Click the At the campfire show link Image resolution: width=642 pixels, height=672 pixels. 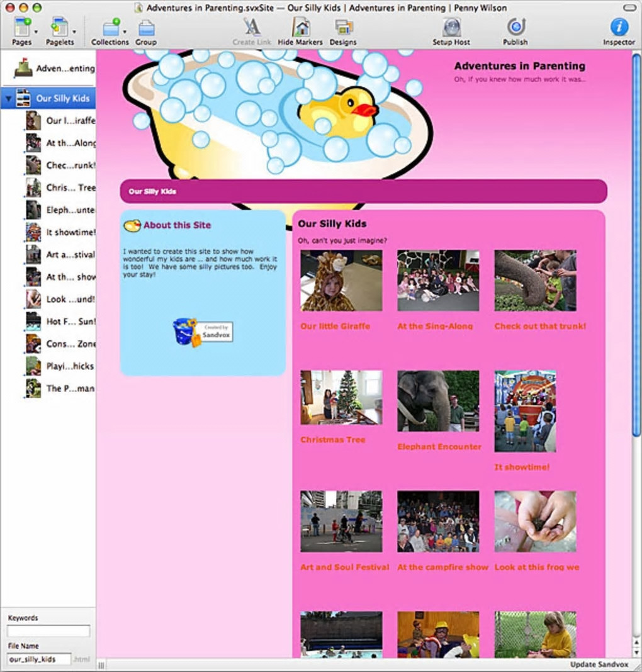(442, 566)
